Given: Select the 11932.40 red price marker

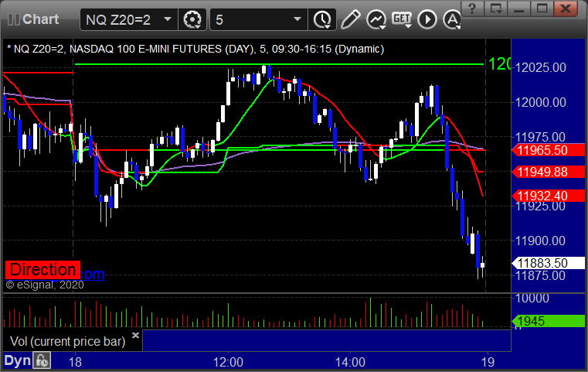Looking at the screenshot, I should point(549,196).
